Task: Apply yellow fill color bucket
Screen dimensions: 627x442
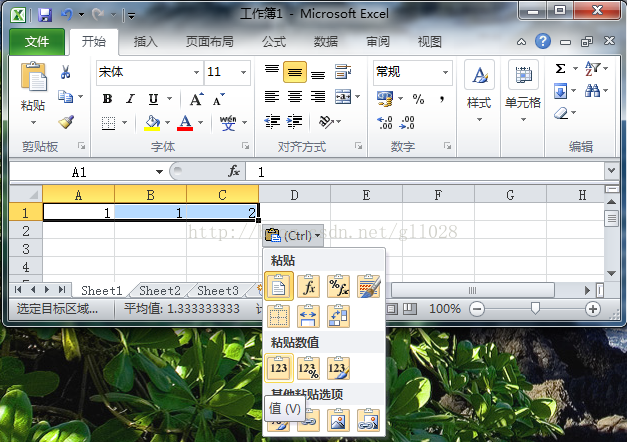Action: coord(152,123)
